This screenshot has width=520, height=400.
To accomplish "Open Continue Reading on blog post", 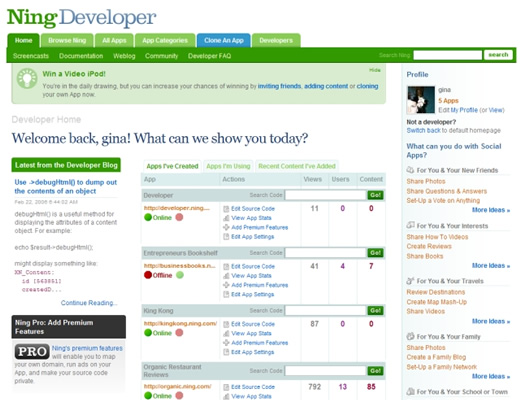I will (x=89, y=303).
